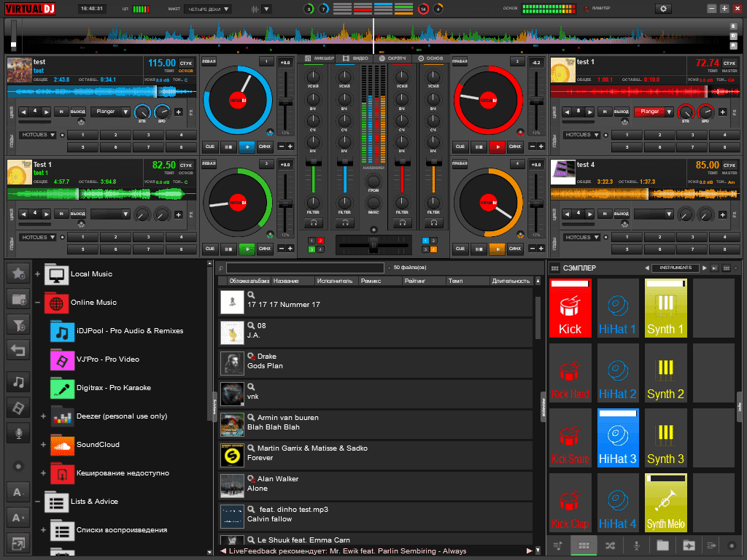The height and width of the screenshot is (560, 747).
Task: Click the green channel volume fader
Action: (x=314, y=163)
